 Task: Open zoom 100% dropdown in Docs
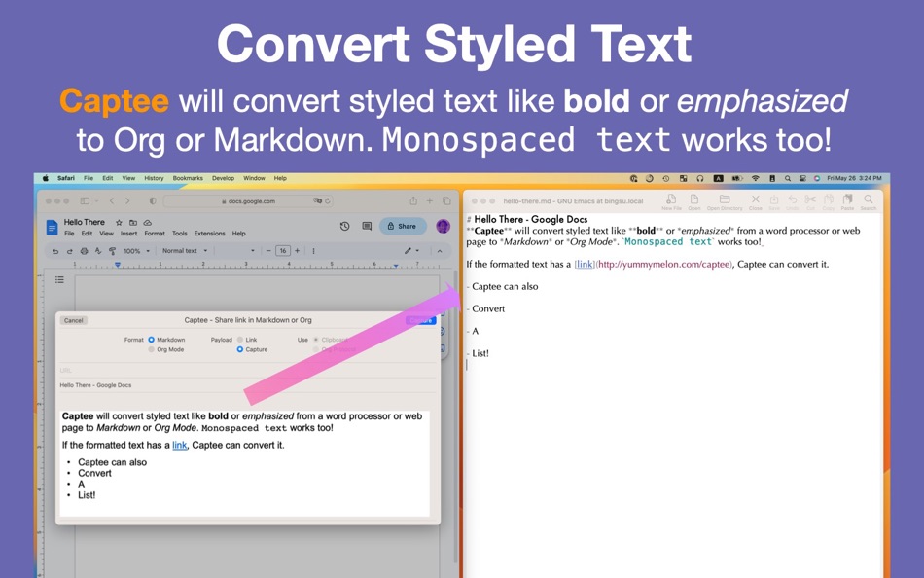coord(136,251)
